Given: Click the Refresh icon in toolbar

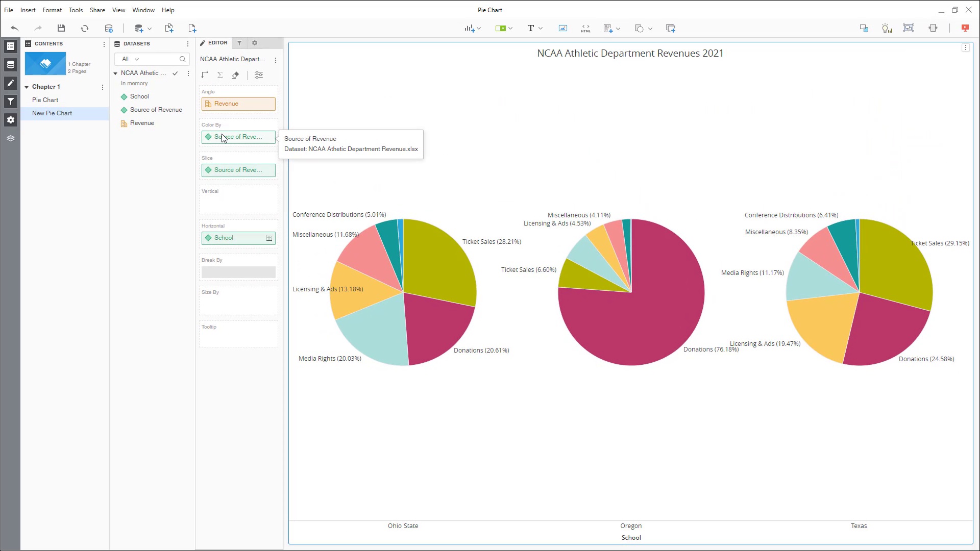Looking at the screenshot, I should (85, 29).
